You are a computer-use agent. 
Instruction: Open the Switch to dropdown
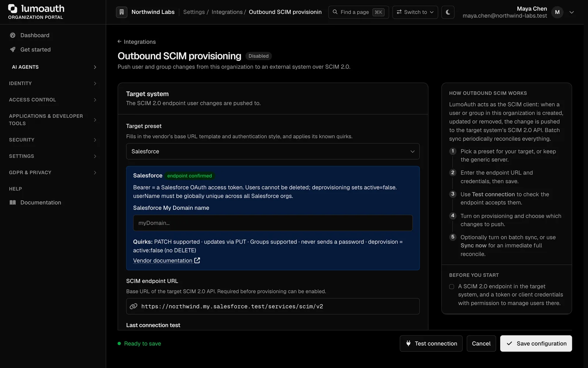pos(415,12)
